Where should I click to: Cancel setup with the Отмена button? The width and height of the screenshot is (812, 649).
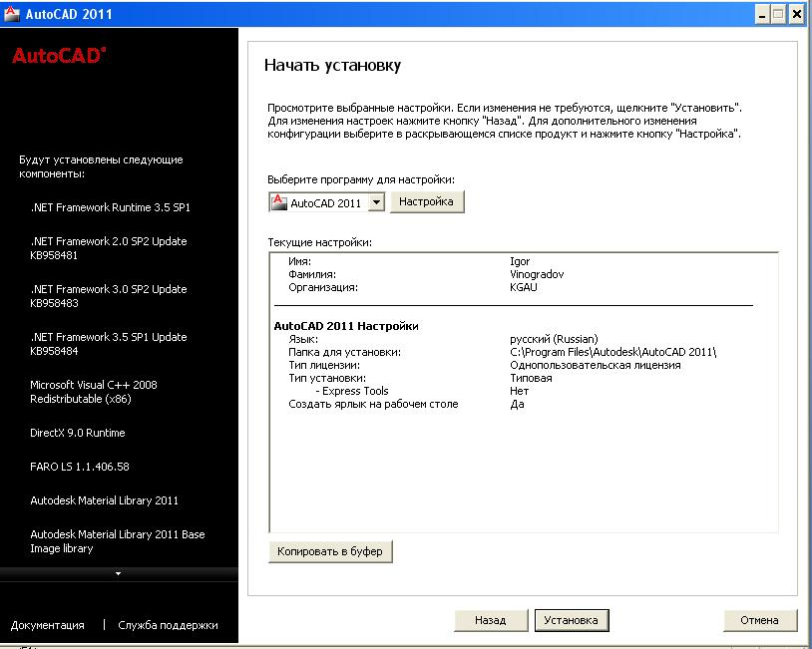[760, 620]
